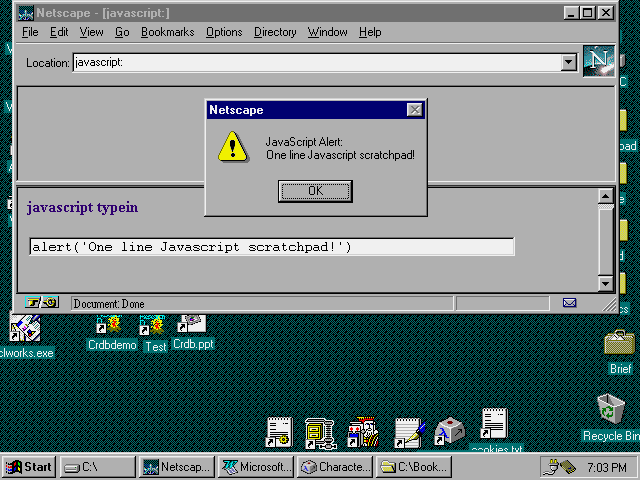Click the mail envelope icon in status bar
Image resolution: width=640 pixels, height=480 pixels.
point(569,303)
